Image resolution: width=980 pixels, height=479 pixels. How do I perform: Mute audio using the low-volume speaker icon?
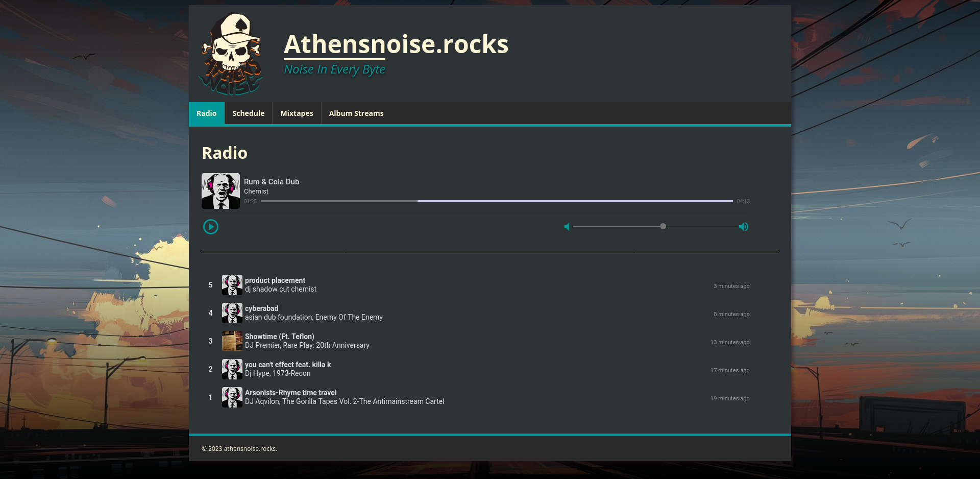tap(567, 227)
